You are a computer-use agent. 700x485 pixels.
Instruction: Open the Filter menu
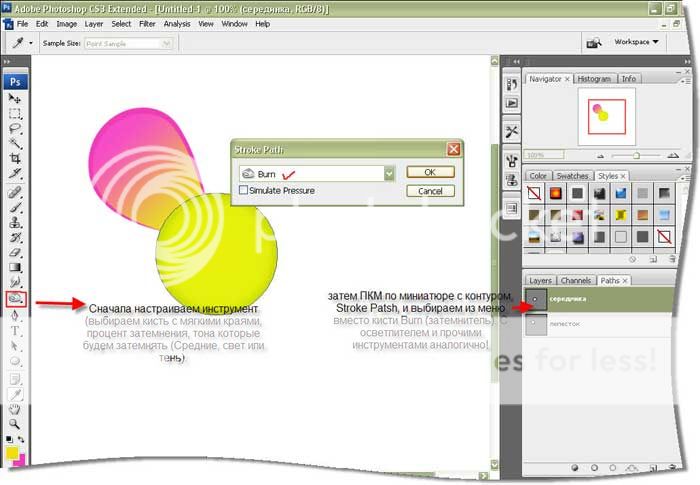[147, 23]
